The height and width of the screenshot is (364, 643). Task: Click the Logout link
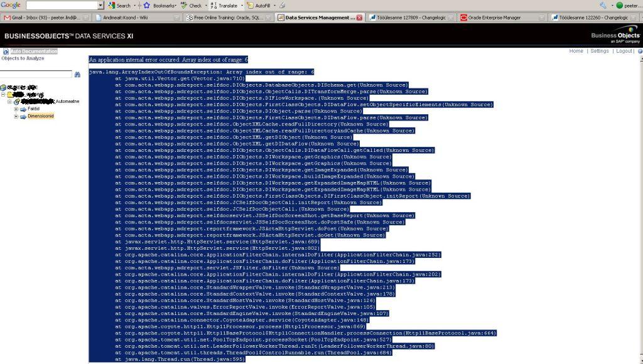pyautogui.click(x=624, y=51)
